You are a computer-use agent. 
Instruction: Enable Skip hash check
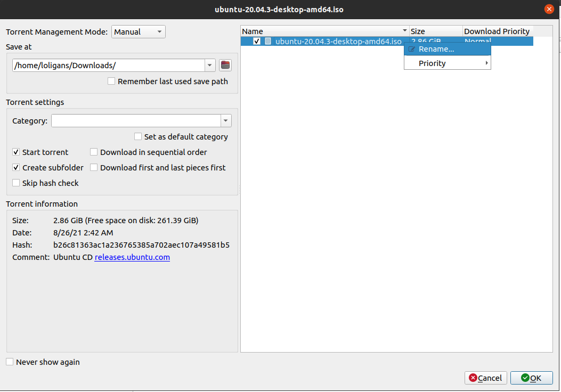click(x=15, y=183)
